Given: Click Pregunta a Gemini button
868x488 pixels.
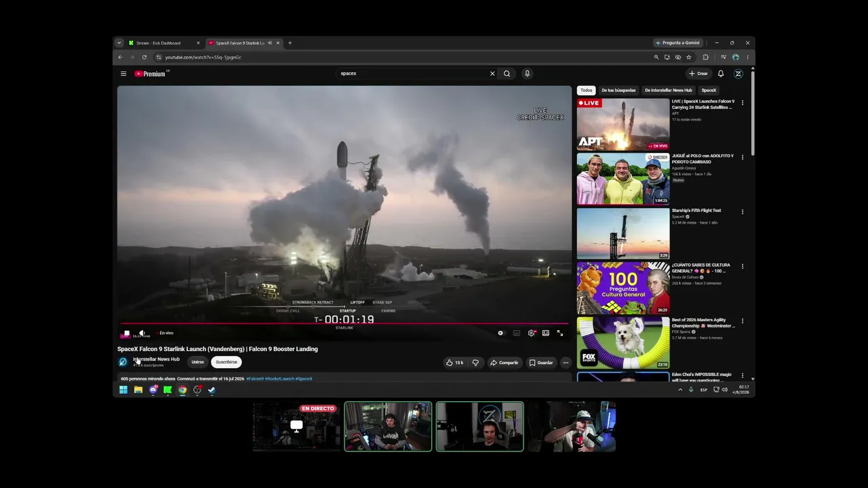Looking at the screenshot, I should 678,43.
